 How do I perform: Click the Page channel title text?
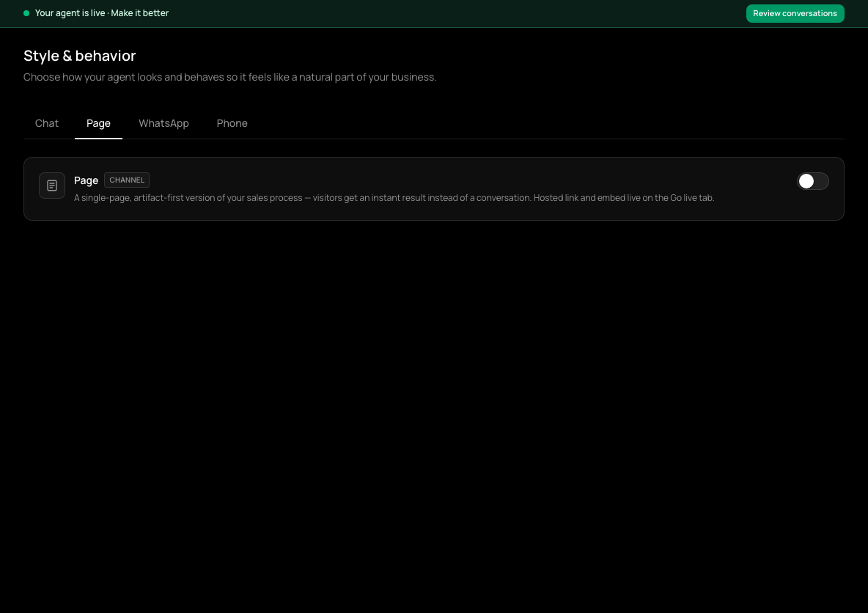pos(86,180)
